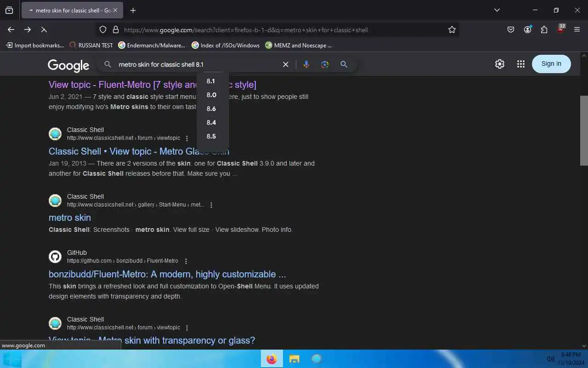This screenshot has width=588, height=368.
Task: Choose the 8.4 suggestion
Action: (x=213, y=122)
